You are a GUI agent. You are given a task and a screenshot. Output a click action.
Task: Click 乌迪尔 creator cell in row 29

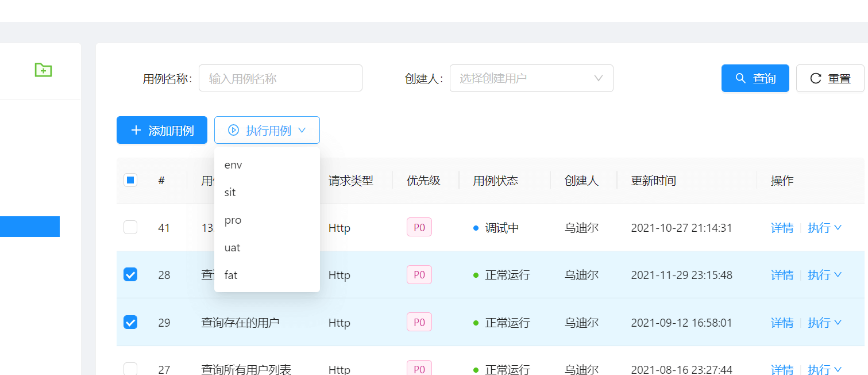pyautogui.click(x=582, y=323)
